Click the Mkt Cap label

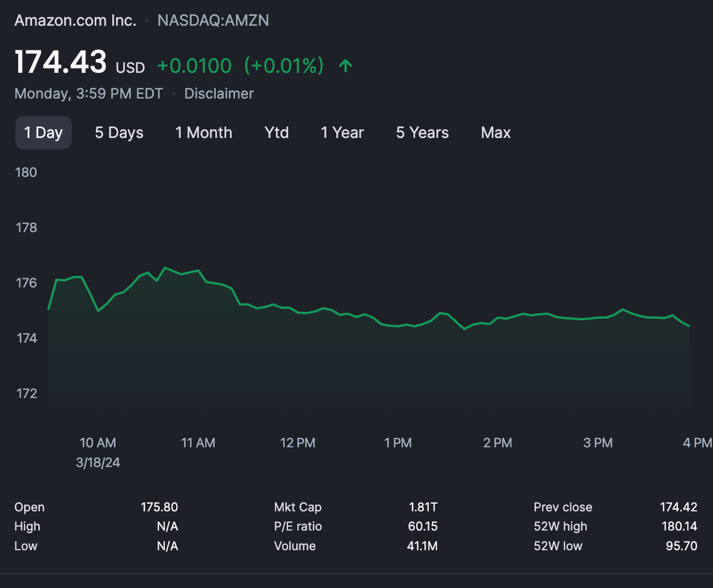pos(298,507)
